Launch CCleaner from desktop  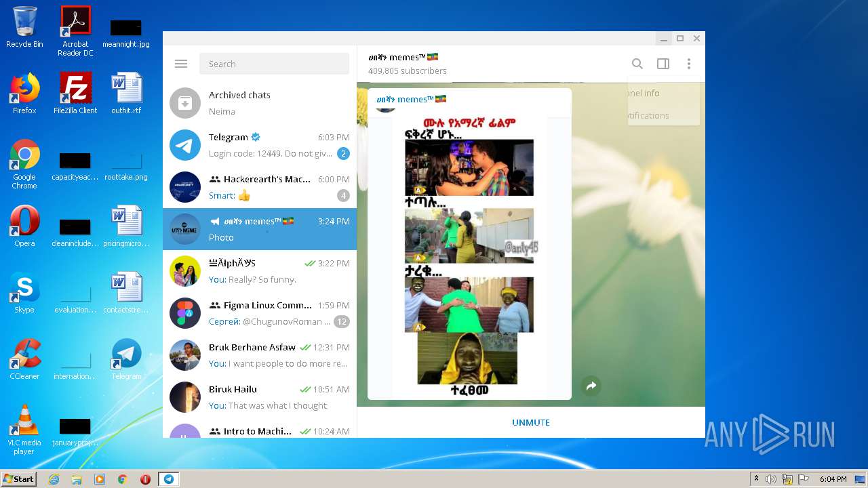point(24,359)
